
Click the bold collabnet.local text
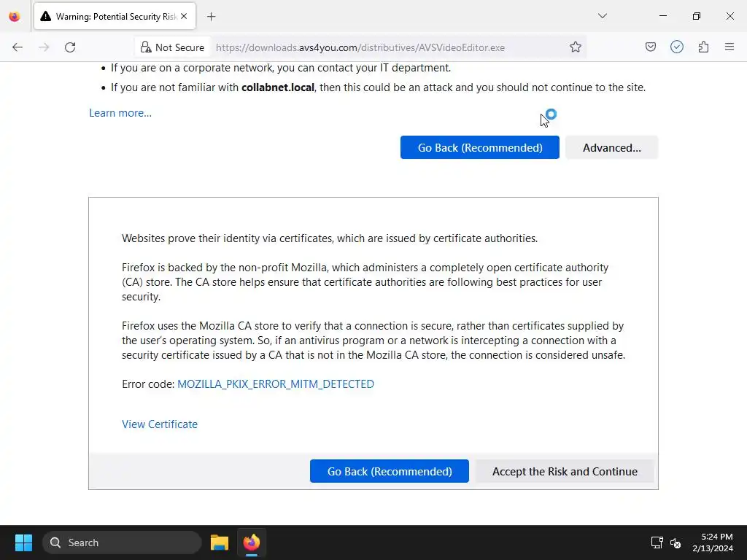point(278,87)
